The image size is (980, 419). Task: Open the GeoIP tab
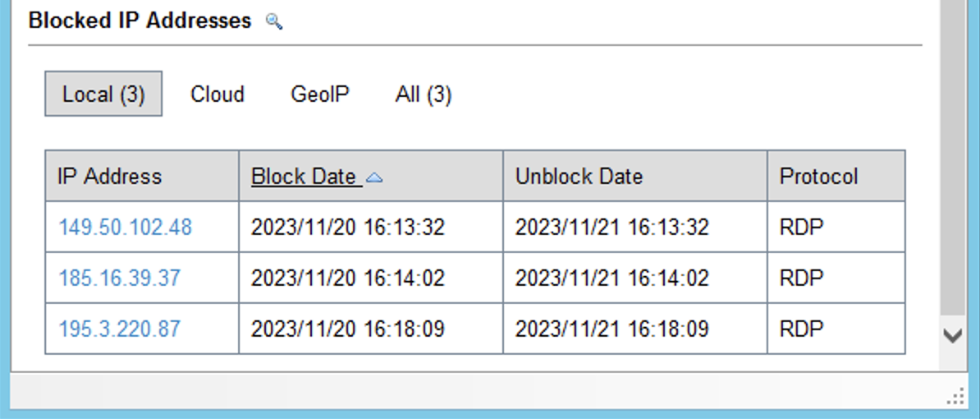click(320, 94)
